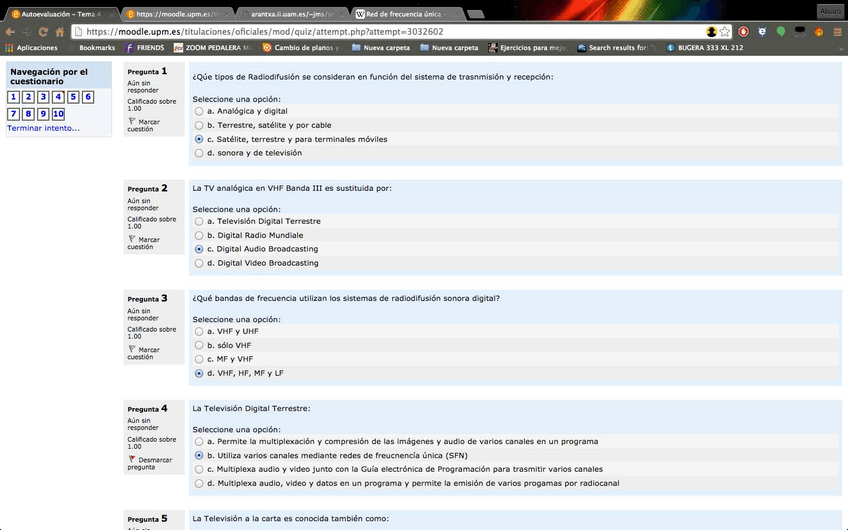
Task: Open the Bookmarks folder in bookmarks bar
Action: click(x=97, y=47)
